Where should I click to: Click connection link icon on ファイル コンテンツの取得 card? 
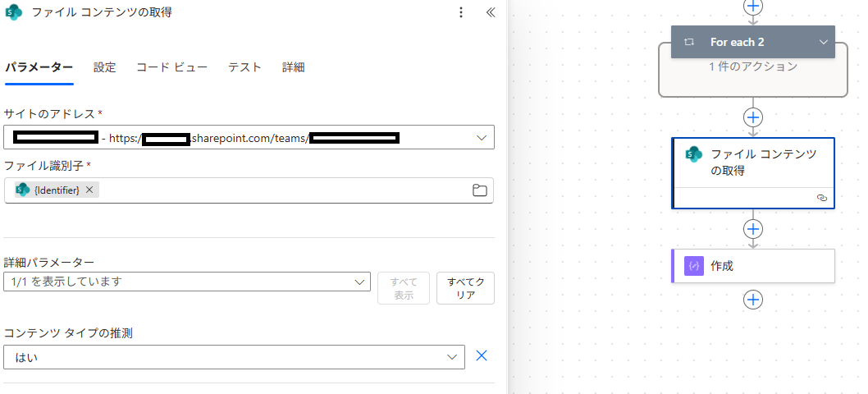coord(822,198)
